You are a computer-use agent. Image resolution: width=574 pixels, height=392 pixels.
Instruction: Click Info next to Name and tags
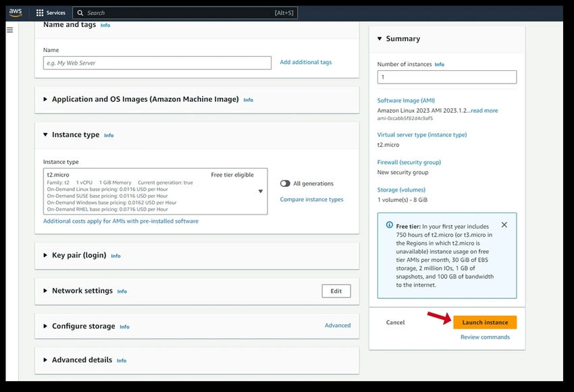[105, 25]
